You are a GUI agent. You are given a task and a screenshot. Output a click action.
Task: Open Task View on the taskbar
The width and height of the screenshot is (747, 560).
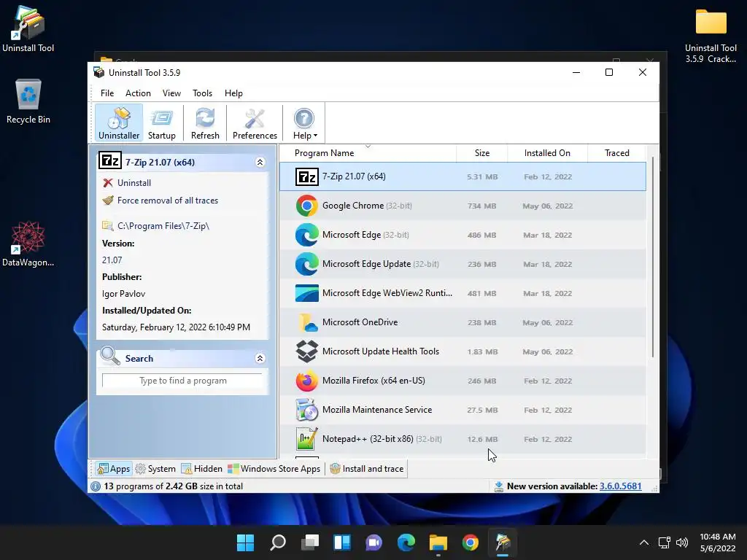[310, 542]
